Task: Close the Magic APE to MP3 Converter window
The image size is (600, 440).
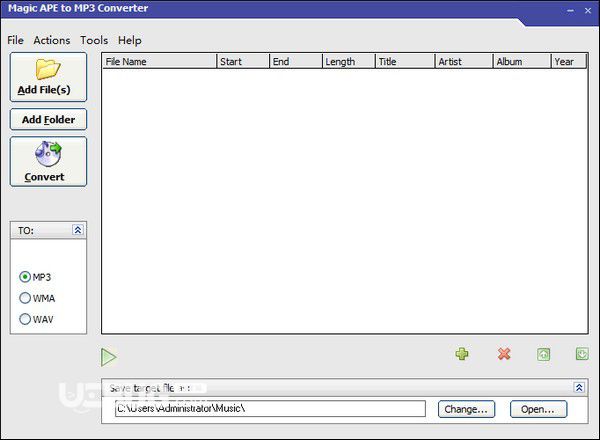Action: [588, 11]
